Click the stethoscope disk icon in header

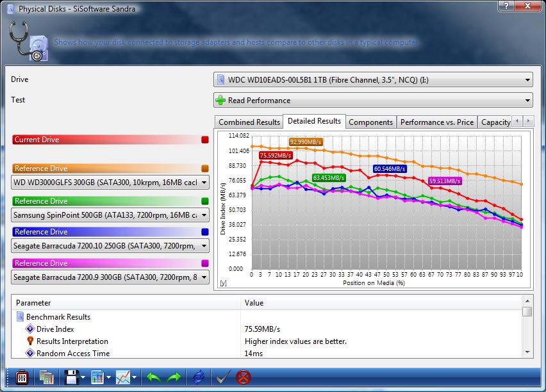pos(28,41)
